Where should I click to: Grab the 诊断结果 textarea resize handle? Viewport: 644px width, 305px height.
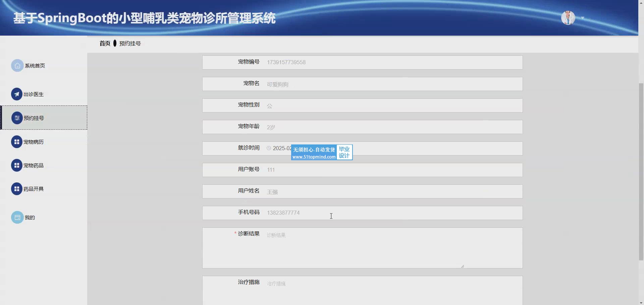point(462,266)
